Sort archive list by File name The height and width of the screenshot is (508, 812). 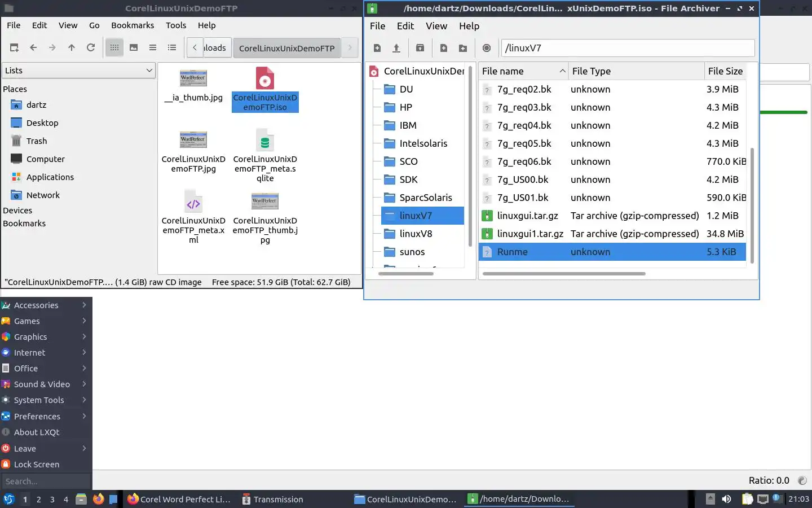pyautogui.click(x=523, y=71)
